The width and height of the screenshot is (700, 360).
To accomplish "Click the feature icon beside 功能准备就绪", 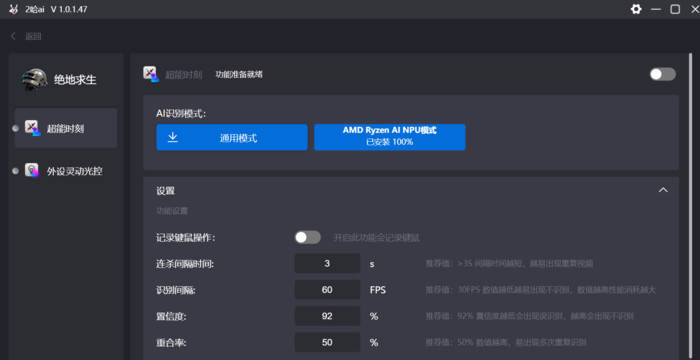I will tap(151, 74).
